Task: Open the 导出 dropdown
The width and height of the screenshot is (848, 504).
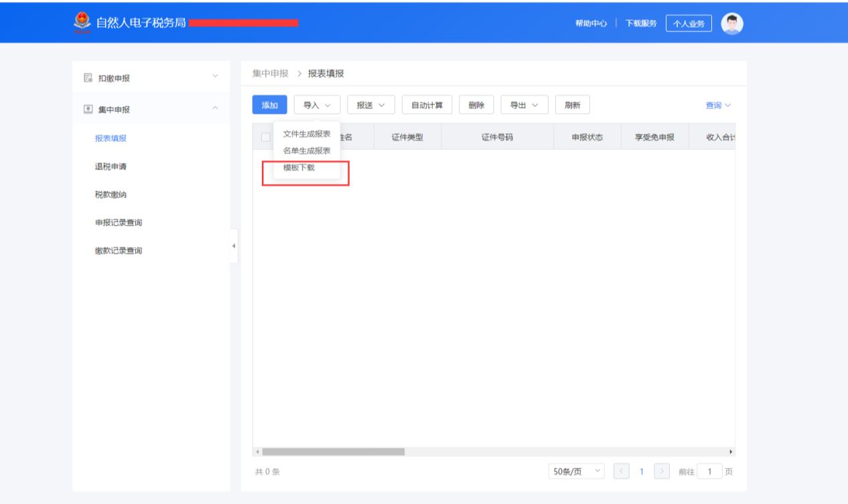Action: point(524,105)
